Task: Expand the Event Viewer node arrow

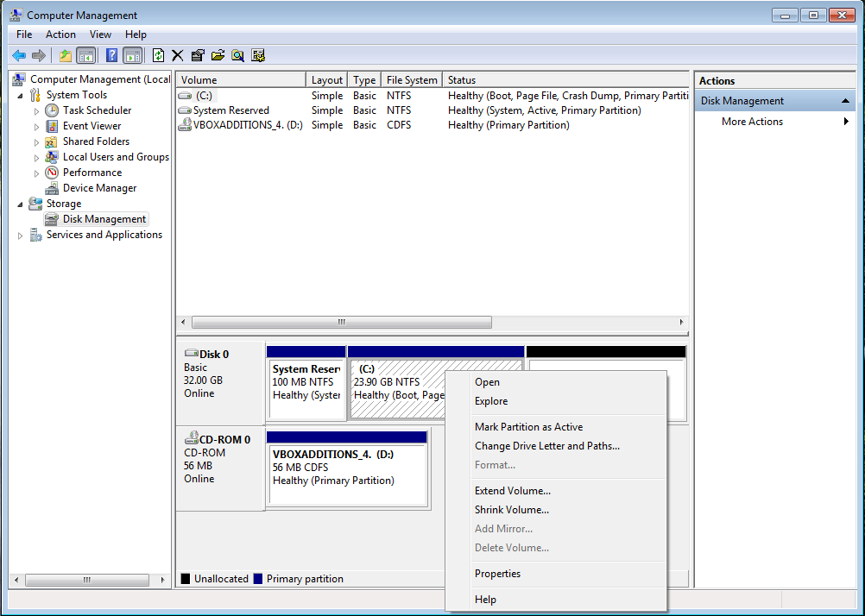Action: point(37,126)
